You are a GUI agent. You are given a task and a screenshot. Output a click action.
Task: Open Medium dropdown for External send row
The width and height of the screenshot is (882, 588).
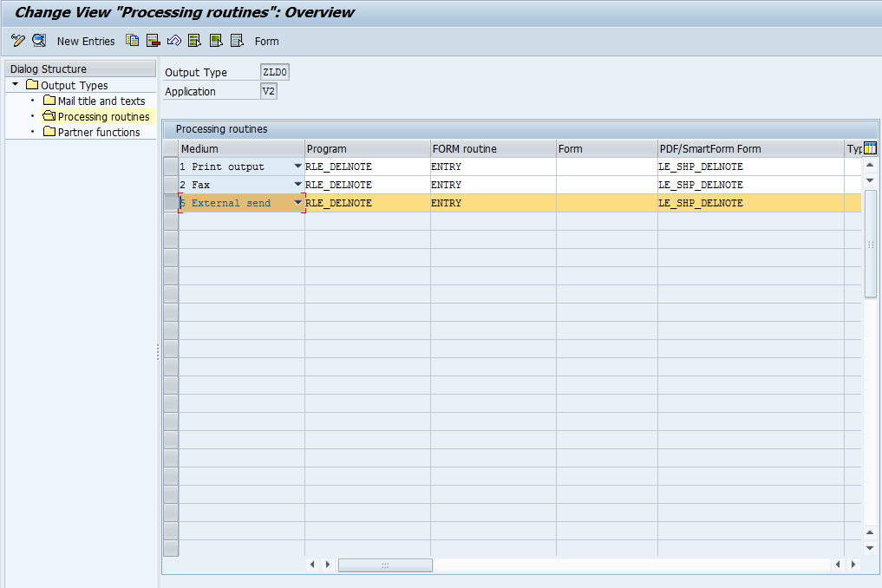[x=298, y=203]
